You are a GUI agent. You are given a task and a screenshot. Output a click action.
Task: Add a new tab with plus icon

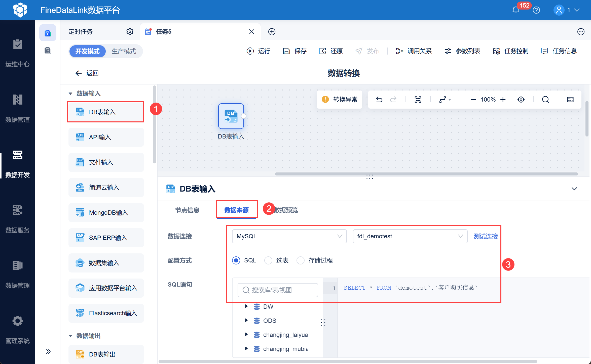coord(272,32)
